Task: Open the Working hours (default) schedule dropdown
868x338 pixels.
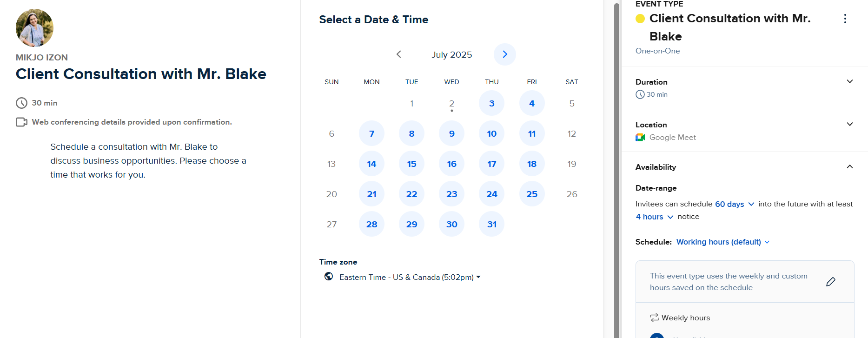Action: (723, 242)
